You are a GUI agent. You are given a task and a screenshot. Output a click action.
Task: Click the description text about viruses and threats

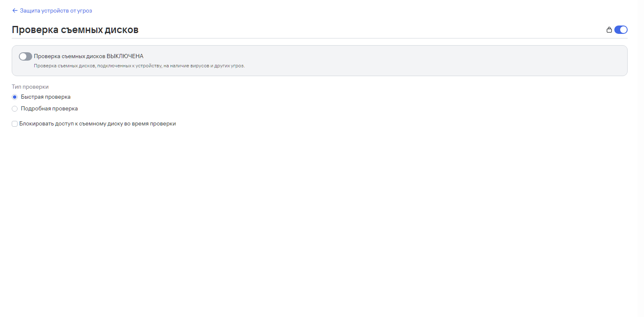[139, 66]
